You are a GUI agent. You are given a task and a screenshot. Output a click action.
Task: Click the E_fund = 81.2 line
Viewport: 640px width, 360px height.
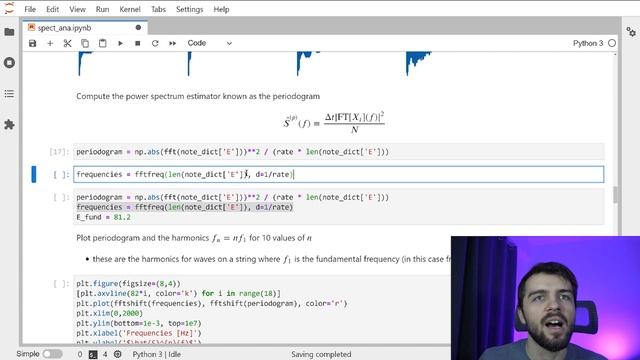coord(104,217)
